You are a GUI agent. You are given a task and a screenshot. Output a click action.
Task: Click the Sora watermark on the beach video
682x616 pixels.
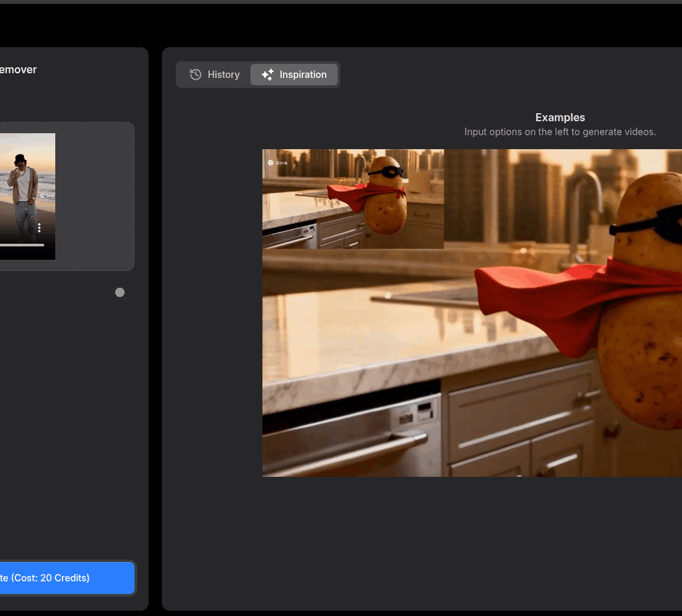[x=47, y=196]
